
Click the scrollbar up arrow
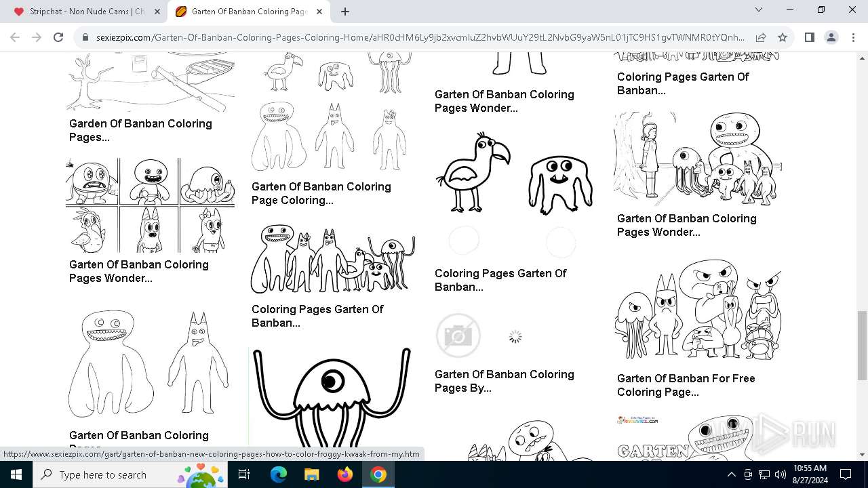click(x=862, y=58)
